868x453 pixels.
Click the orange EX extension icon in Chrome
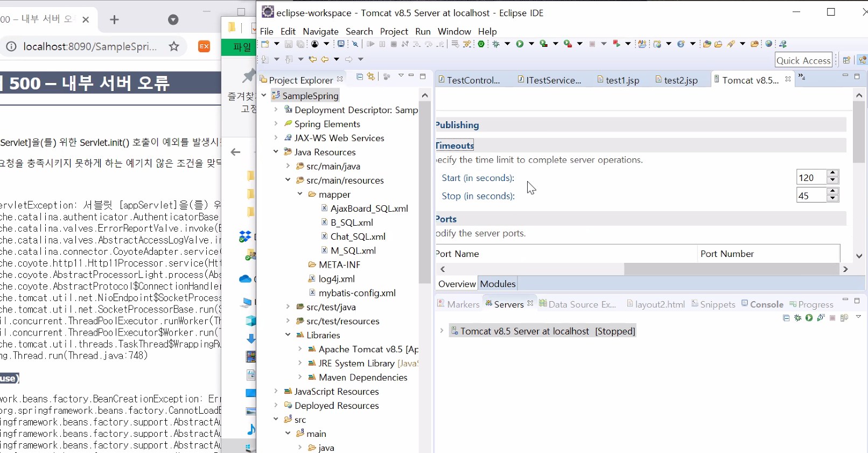point(204,46)
